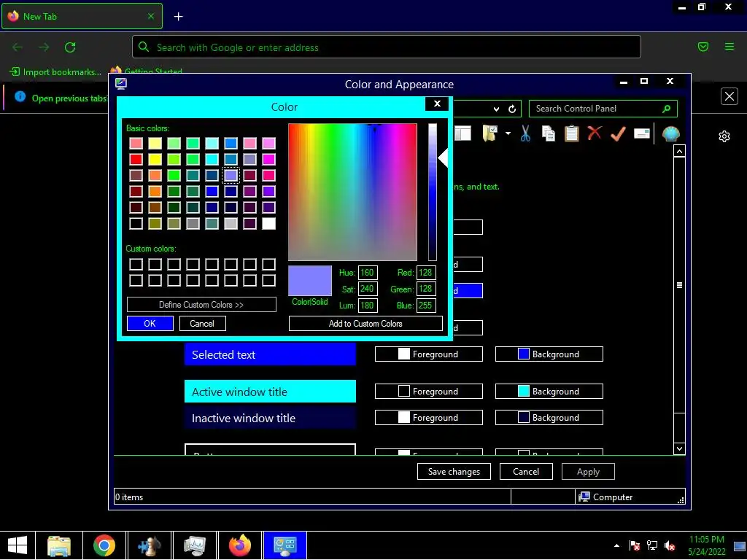This screenshot has width=747, height=560.
Task: Click OK in the Color dialog
Action: pyautogui.click(x=150, y=323)
